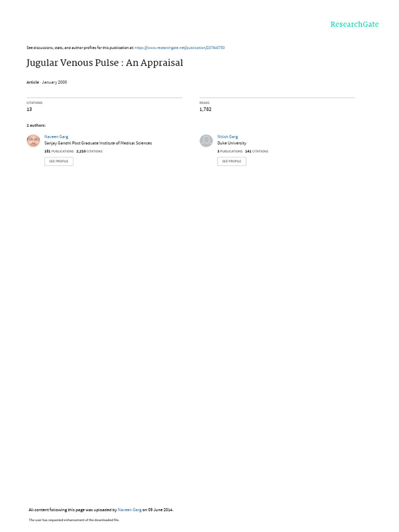The width and height of the screenshot is (399, 532).
Task: Select the title Jugular Venous Pulse: An Appraisal
Action: (x=104, y=63)
